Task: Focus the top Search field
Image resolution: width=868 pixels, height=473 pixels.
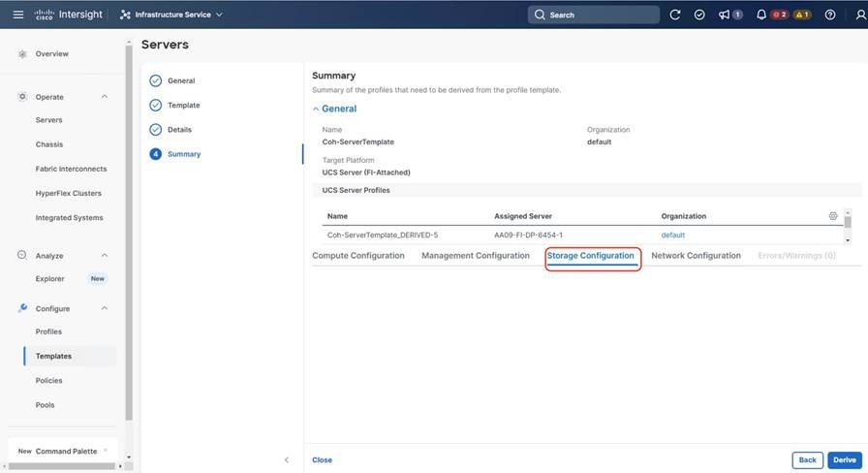Action: pyautogui.click(x=594, y=15)
